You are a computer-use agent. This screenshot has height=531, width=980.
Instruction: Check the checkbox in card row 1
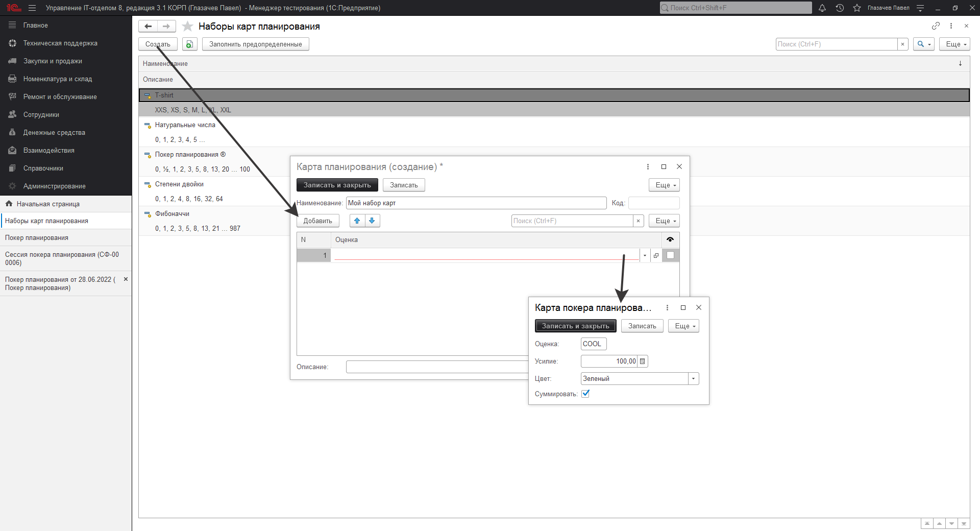coord(670,255)
